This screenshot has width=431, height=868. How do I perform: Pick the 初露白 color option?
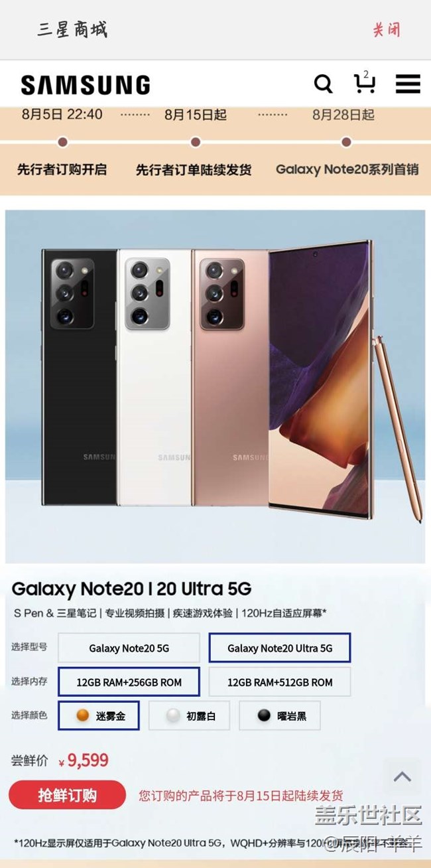pos(189,715)
